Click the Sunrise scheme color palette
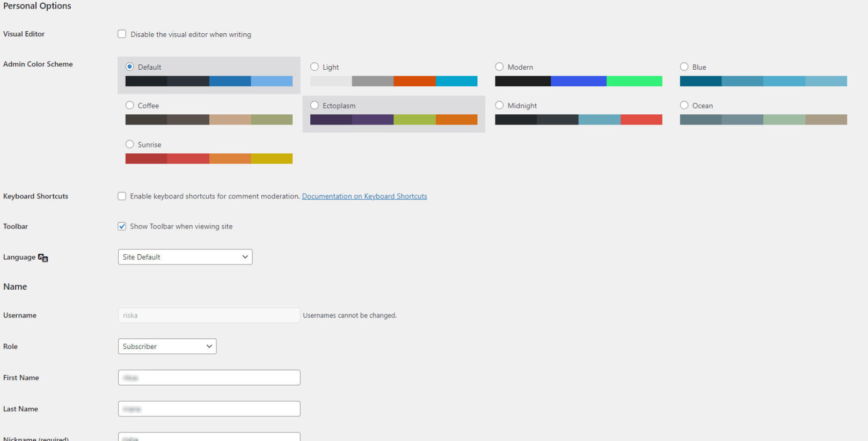The width and height of the screenshot is (868, 441). 209,158
